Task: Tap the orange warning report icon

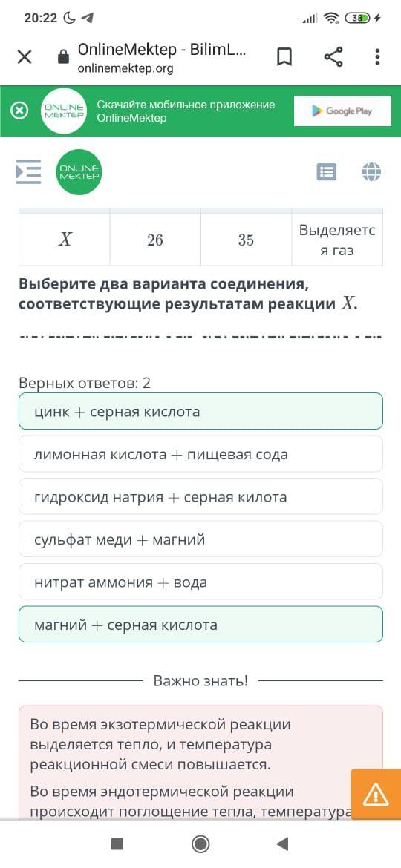Action: (x=376, y=795)
